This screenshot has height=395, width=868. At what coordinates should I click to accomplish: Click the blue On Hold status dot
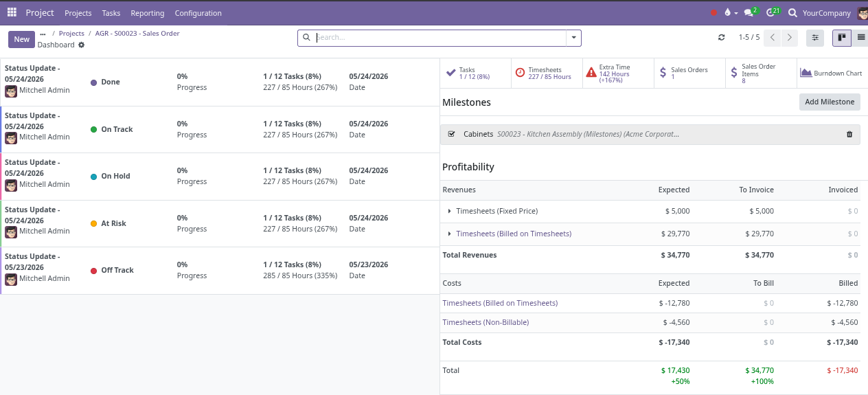click(94, 177)
